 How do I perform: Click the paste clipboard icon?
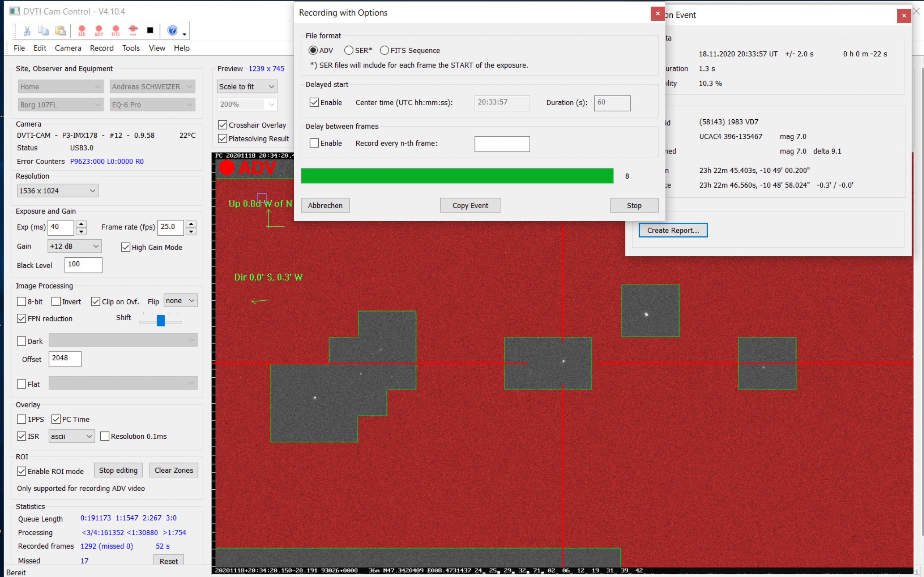click(x=60, y=30)
